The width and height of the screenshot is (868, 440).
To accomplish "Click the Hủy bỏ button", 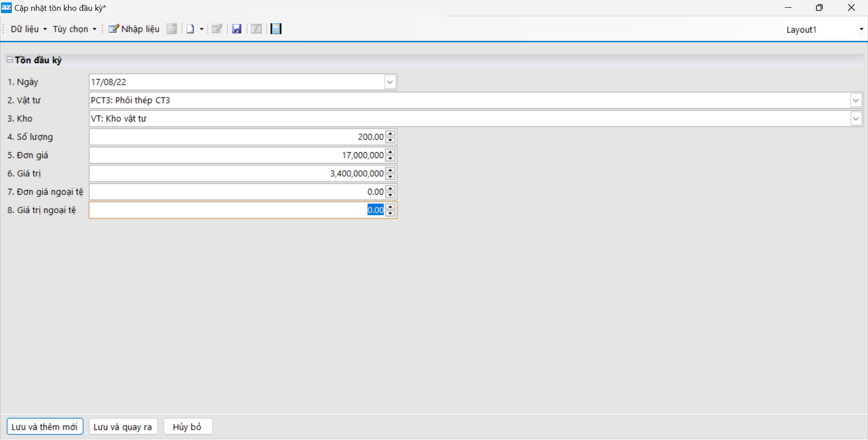I will 187,427.
